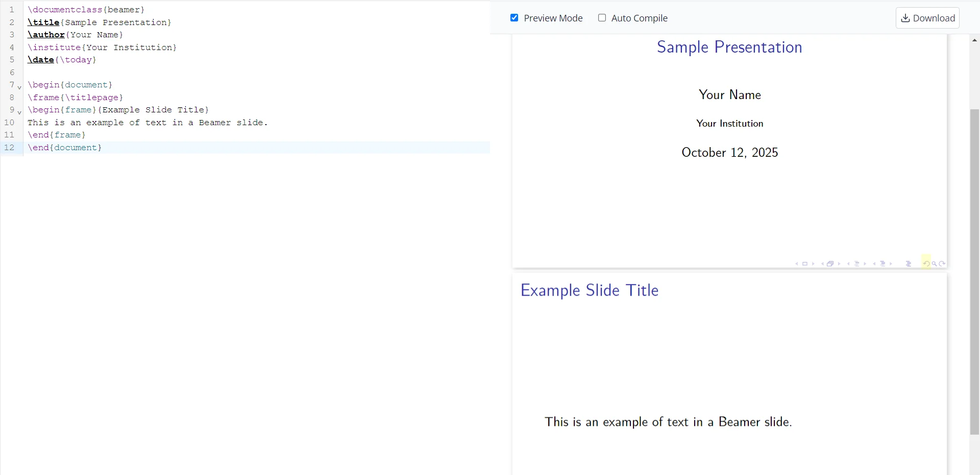Image resolution: width=980 pixels, height=475 pixels.
Task: Enable the Auto Compile checkbox
Action: click(x=602, y=18)
